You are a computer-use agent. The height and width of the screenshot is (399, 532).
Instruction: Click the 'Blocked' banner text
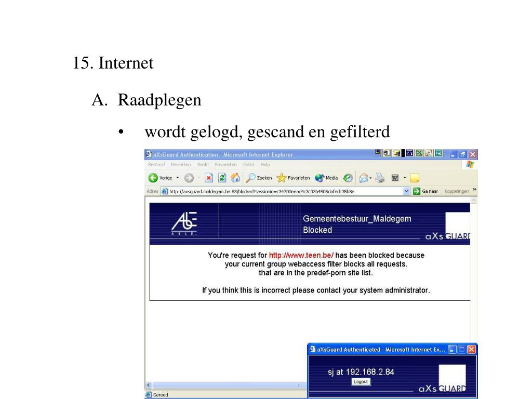[x=317, y=230]
